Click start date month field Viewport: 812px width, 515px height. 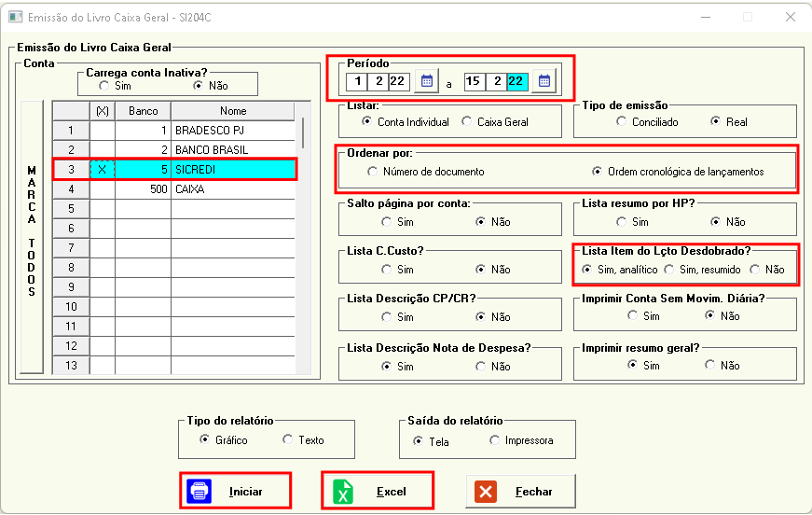378,81
